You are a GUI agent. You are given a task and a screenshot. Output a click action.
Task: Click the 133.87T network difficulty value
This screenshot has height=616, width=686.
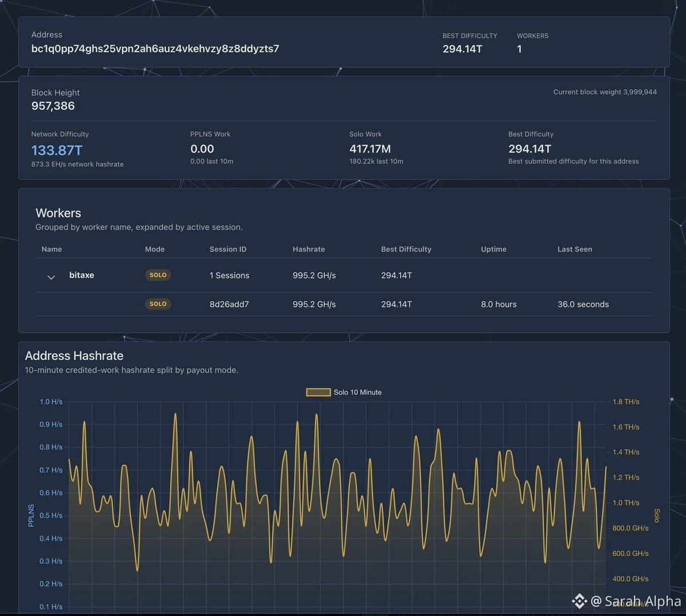57,150
